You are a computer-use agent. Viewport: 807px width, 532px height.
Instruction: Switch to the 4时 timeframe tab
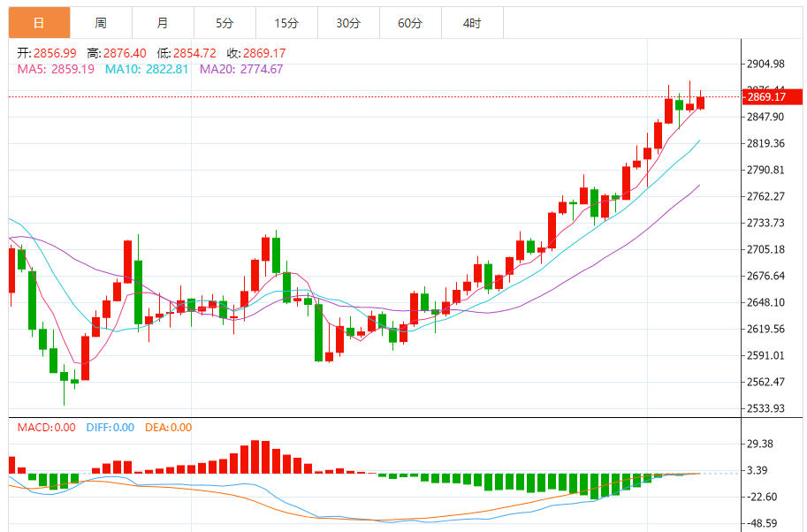pos(472,23)
